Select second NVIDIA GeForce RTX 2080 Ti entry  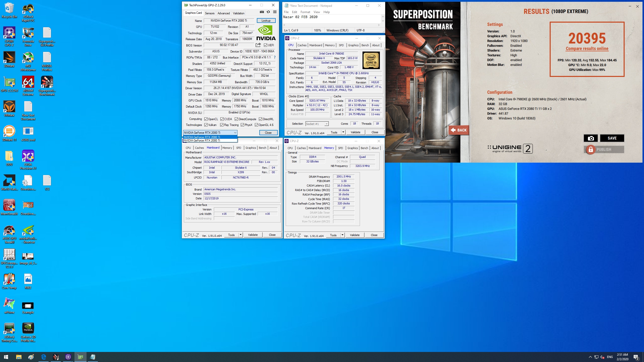tap(210, 141)
